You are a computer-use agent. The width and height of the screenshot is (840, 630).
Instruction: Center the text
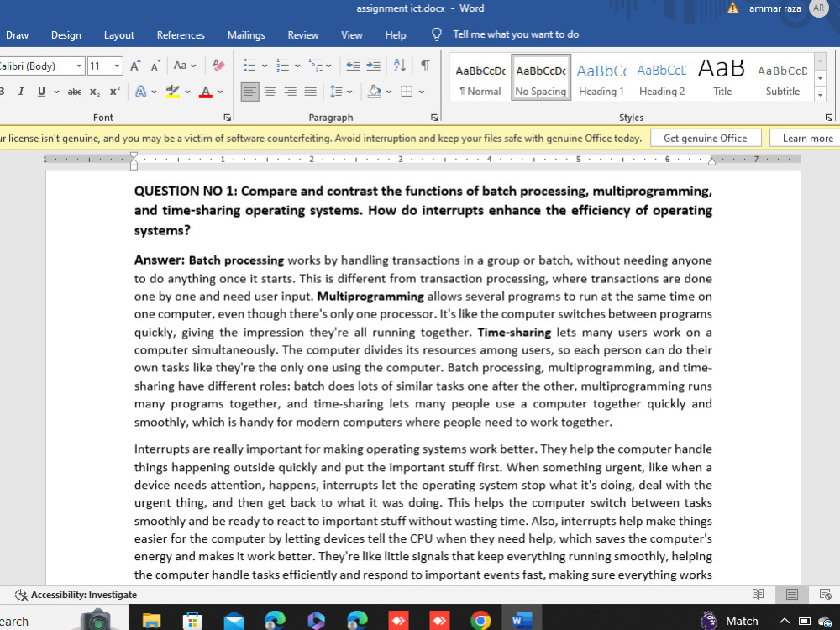click(x=270, y=92)
